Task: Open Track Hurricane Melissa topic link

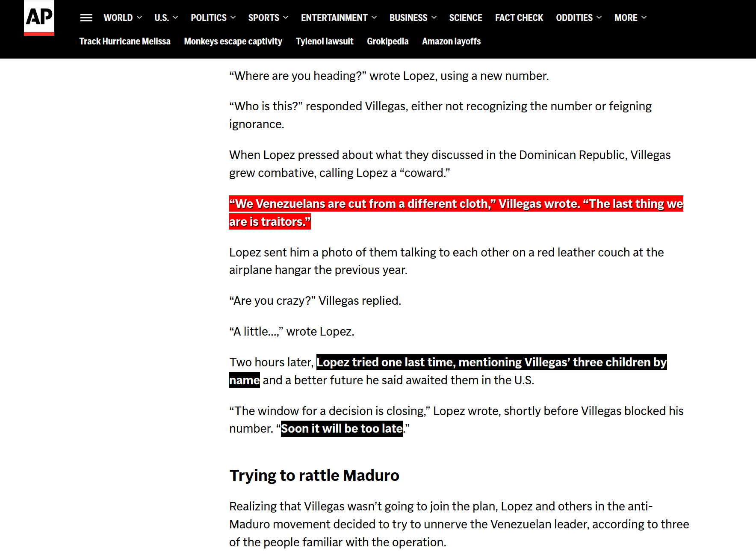Action: pyautogui.click(x=125, y=41)
